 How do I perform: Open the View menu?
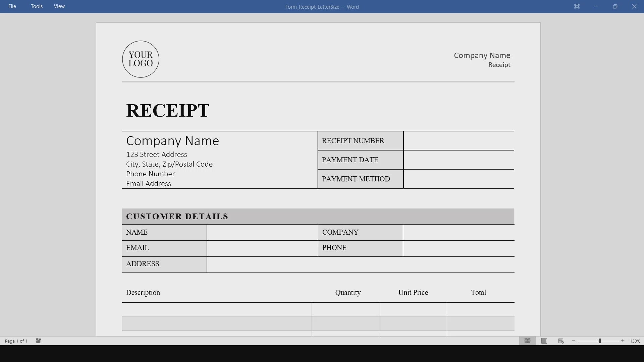point(59,6)
